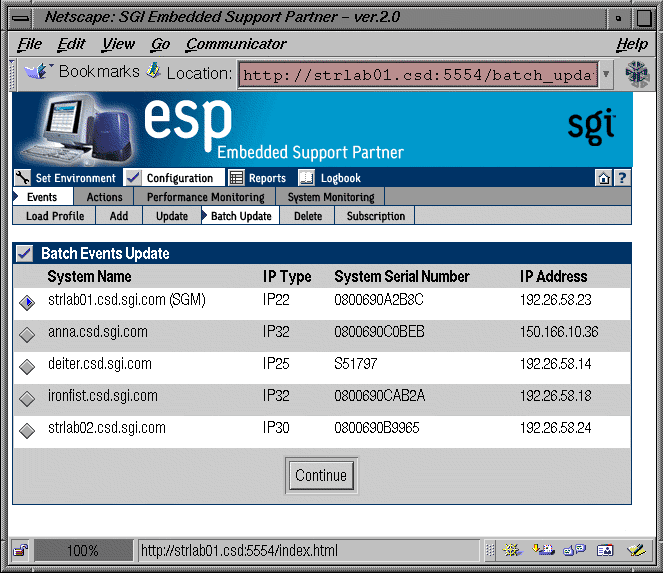
Task: Select the System Monitoring tab
Action: click(331, 197)
